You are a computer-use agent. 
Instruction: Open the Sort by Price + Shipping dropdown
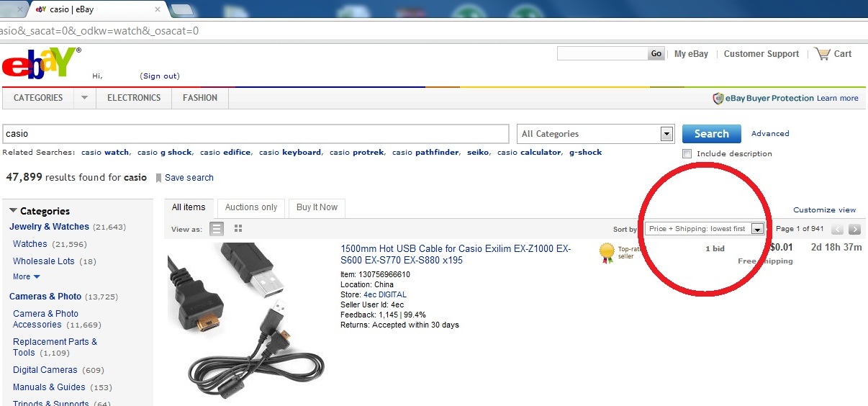coord(705,229)
